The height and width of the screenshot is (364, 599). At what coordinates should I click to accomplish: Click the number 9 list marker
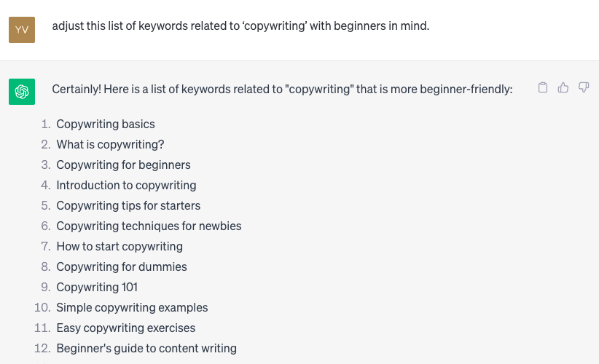[45, 287]
